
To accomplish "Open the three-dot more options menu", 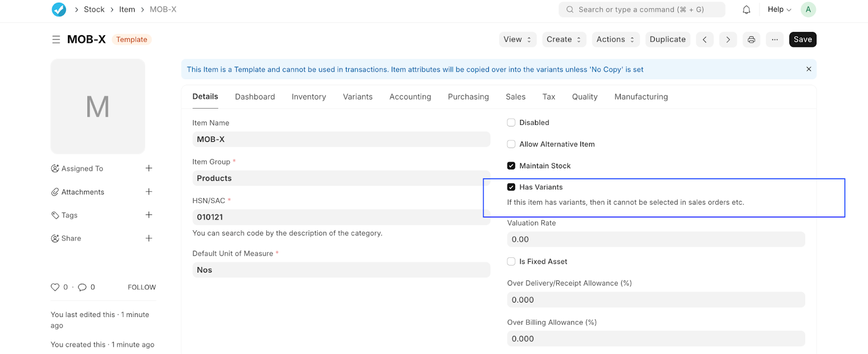I will [775, 40].
